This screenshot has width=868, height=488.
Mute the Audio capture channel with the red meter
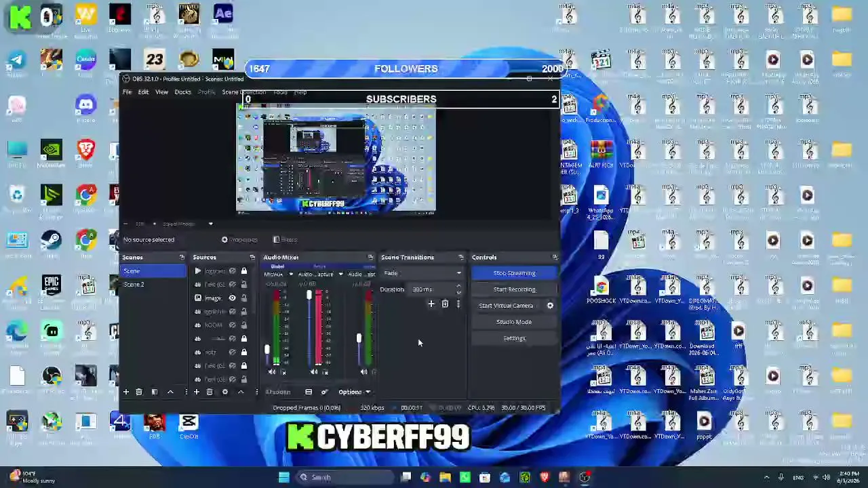pyautogui.click(x=314, y=372)
